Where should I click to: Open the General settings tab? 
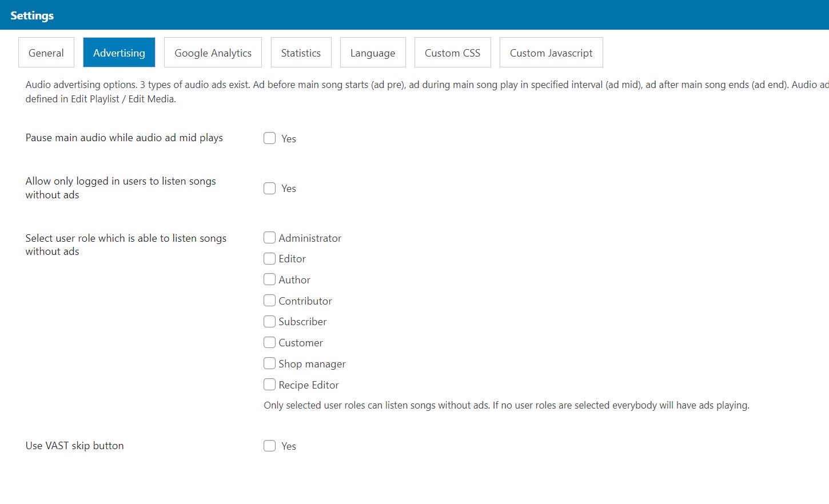coord(46,53)
